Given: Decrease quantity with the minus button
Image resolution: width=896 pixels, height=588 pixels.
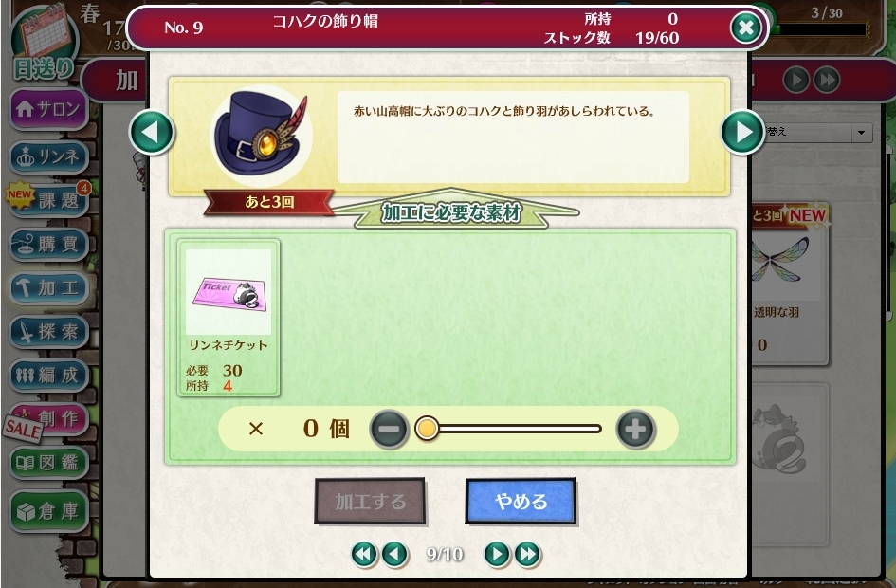Looking at the screenshot, I should (389, 429).
